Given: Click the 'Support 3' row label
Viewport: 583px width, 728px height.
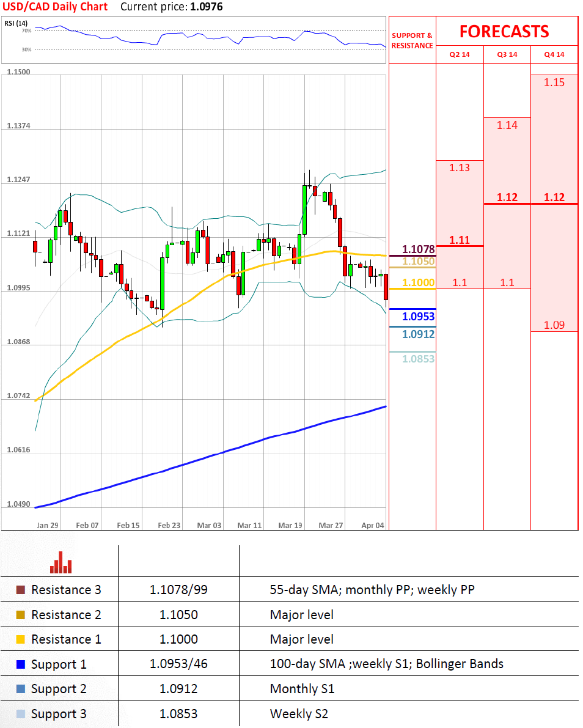Looking at the screenshot, I should (x=59, y=713).
